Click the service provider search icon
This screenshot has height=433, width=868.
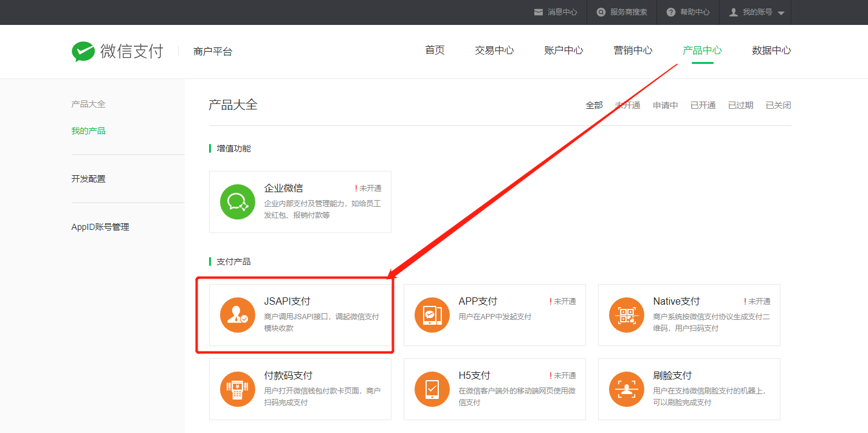tap(601, 12)
